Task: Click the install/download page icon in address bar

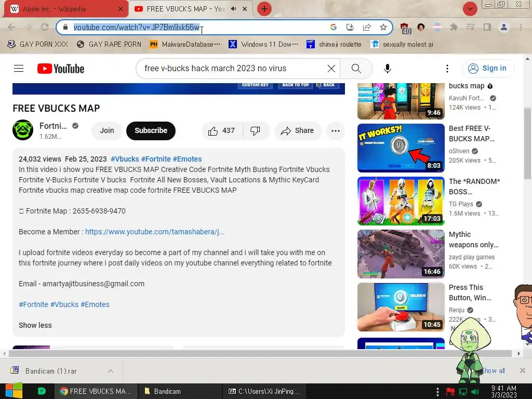Action: (350, 27)
